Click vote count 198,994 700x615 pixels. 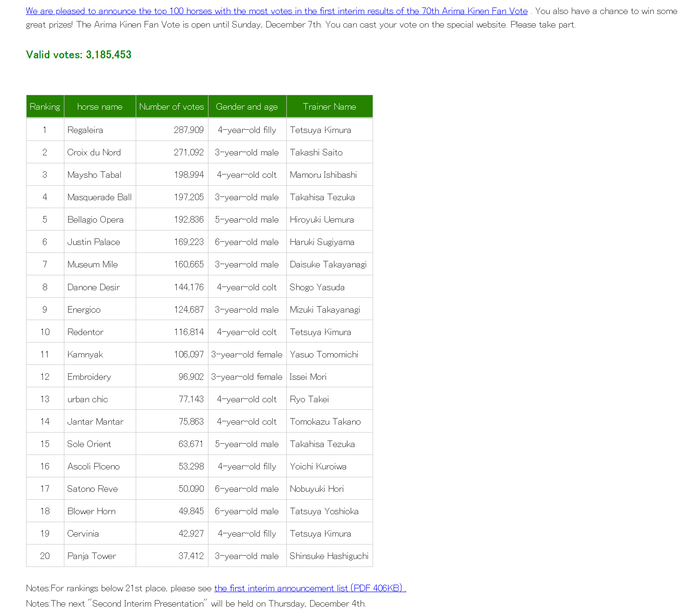(x=189, y=175)
